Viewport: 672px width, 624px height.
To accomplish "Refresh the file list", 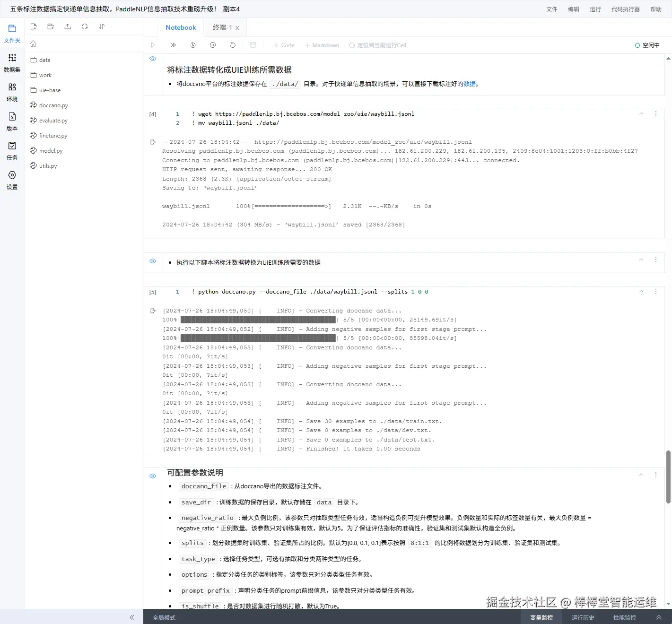I will pyautogui.click(x=85, y=26).
